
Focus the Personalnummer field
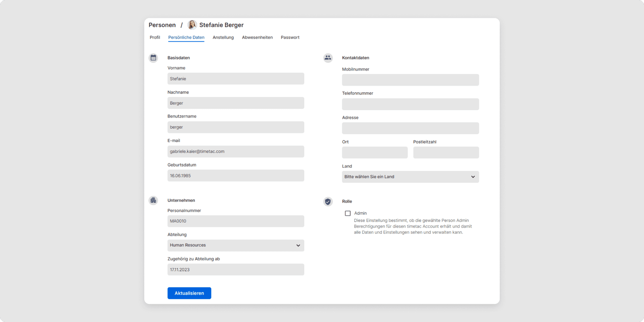235,221
